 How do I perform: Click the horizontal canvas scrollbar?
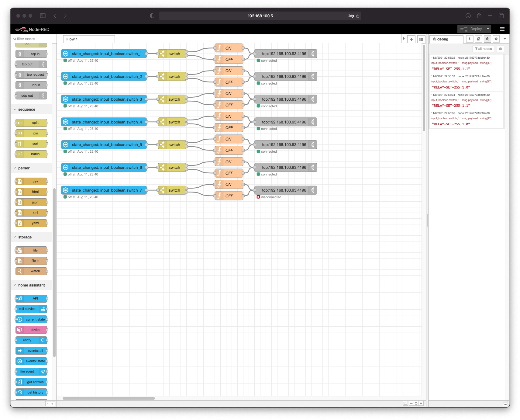point(108,398)
